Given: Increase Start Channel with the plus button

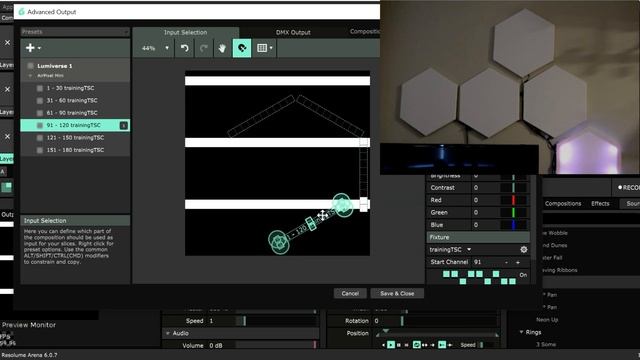Looking at the screenshot, I should click(518, 262).
